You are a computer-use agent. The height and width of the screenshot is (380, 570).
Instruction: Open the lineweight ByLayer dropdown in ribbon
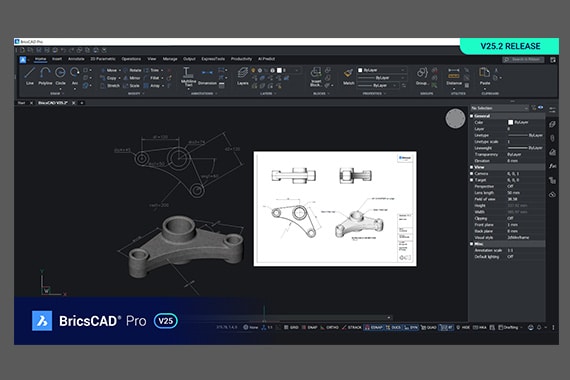[378, 85]
